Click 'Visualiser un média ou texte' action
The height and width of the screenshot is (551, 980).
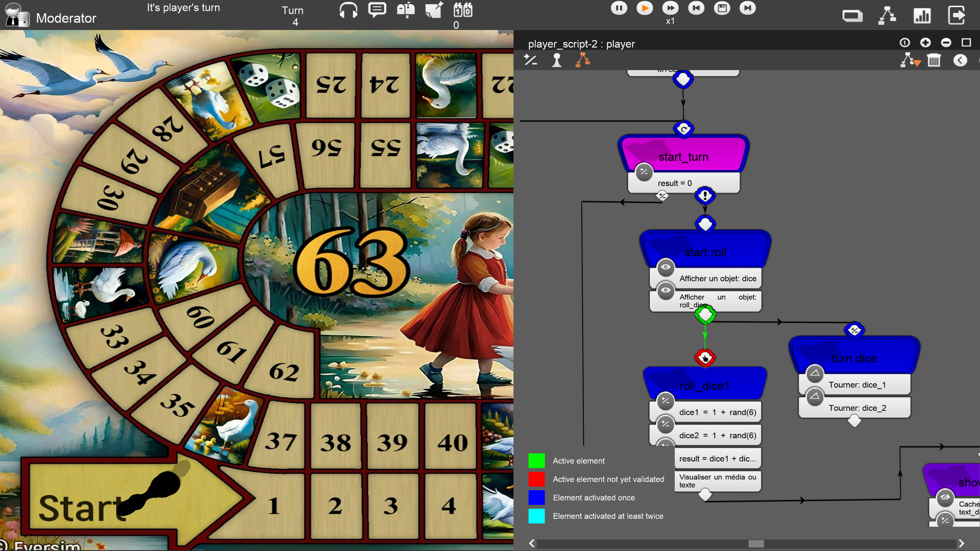pyautogui.click(x=718, y=481)
